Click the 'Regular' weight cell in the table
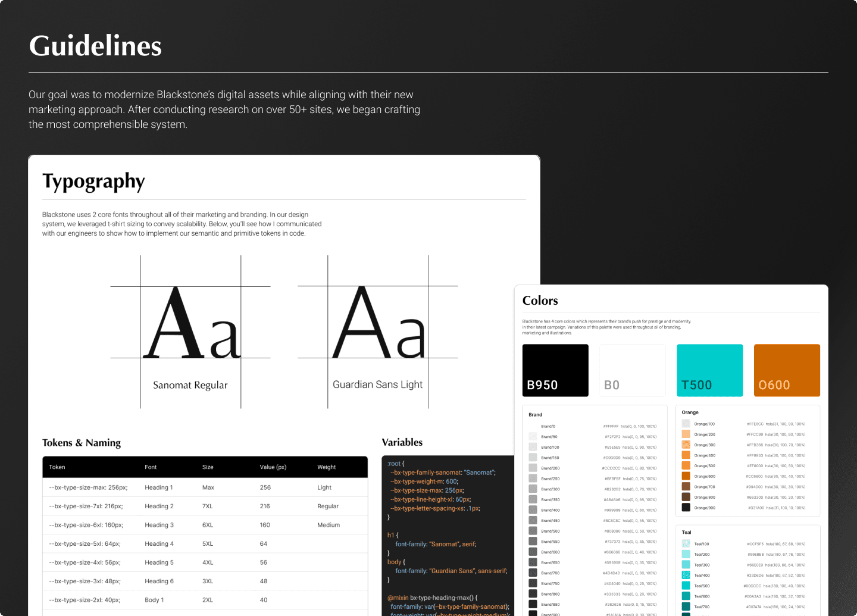Viewport: 857px width, 616px height. pyautogui.click(x=328, y=506)
